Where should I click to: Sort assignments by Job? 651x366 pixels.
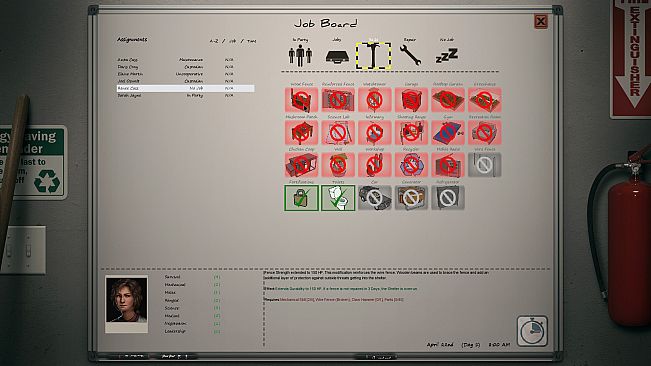[x=232, y=41]
